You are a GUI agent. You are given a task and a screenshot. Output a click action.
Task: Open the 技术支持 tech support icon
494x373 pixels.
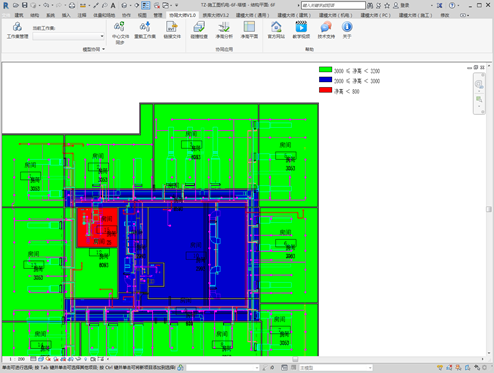click(x=326, y=30)
